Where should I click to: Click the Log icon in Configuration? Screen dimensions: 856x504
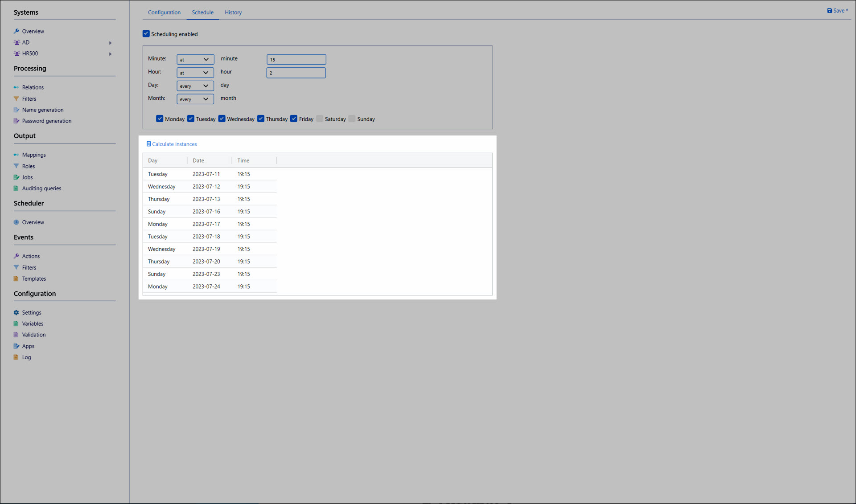[16, 357]
